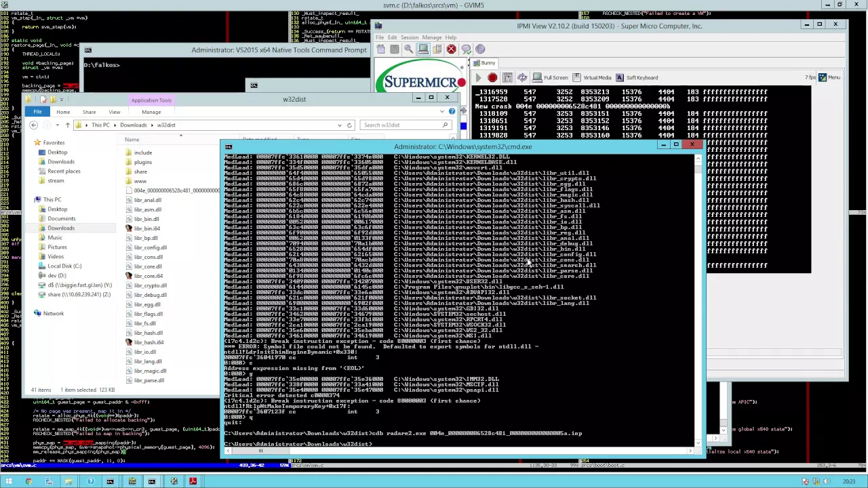Screen dimensions: 868x488
Task: Open the console Menu button in IPMI View
Action: click(829, 77)
